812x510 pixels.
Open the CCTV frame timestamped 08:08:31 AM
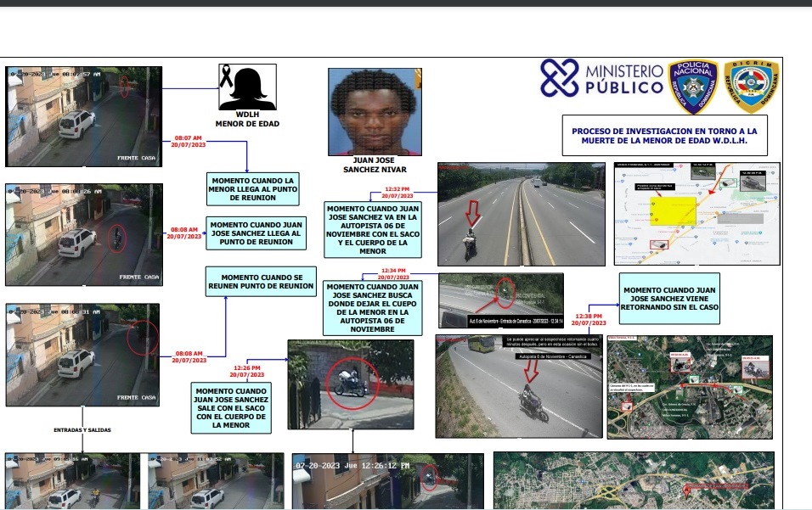click(x=83, y=355)
